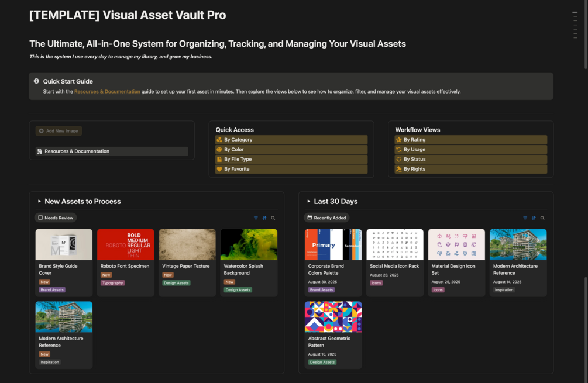Open filter in Last 30 Days section
The image size is (588, 383).
click(525, 218)
